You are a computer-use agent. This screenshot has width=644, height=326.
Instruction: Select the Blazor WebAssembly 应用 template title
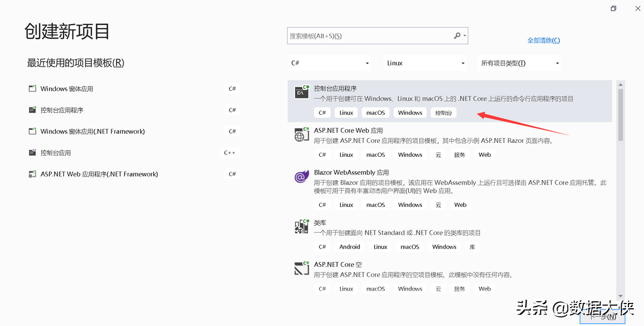[x=352, y=172]
